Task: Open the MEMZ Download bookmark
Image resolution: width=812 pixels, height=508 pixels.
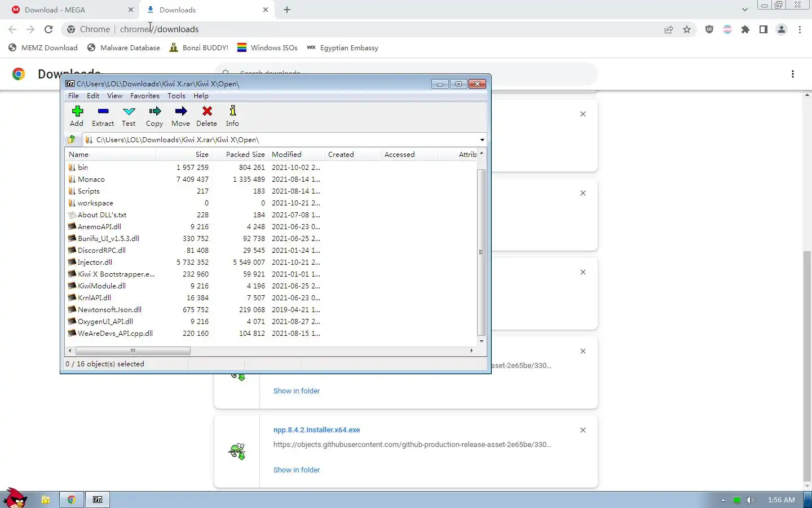Action: pos(43,48)
